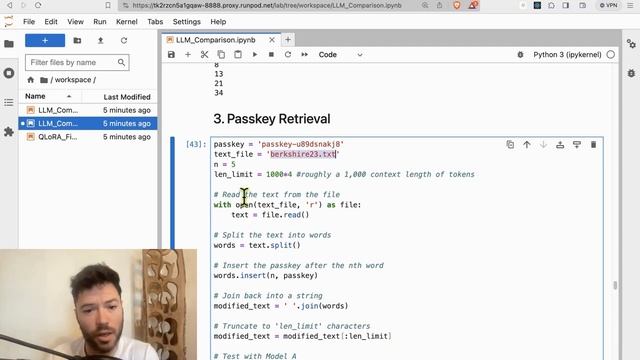
Task: Open the Property Inspector gears sidebar
Action: tap(631, 44)
